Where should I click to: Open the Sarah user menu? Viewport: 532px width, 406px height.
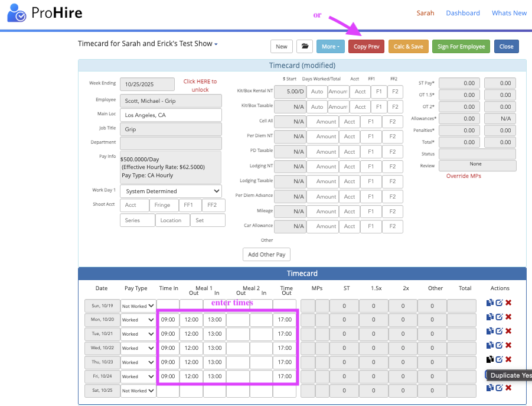pos(425,13)
